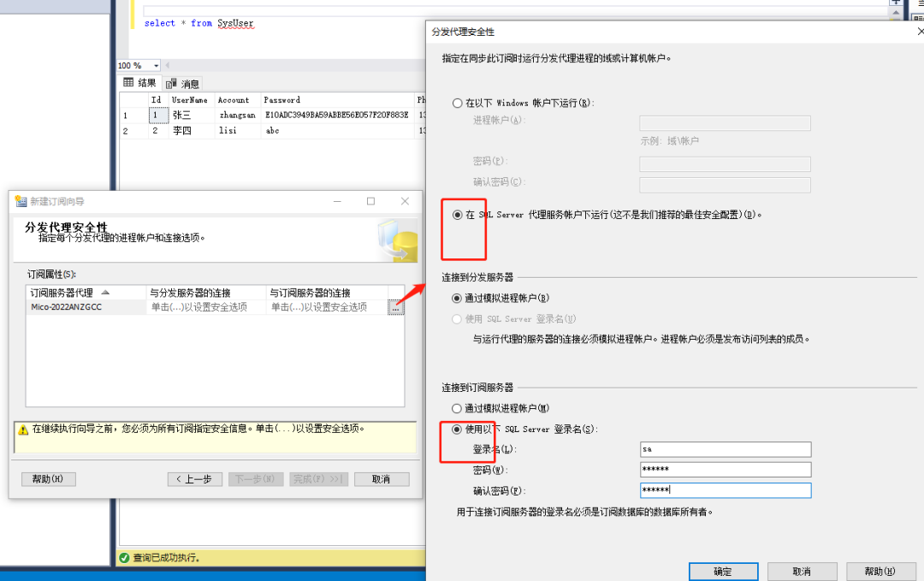Click the abc password cell
The image size is (924, 581).
338,131
